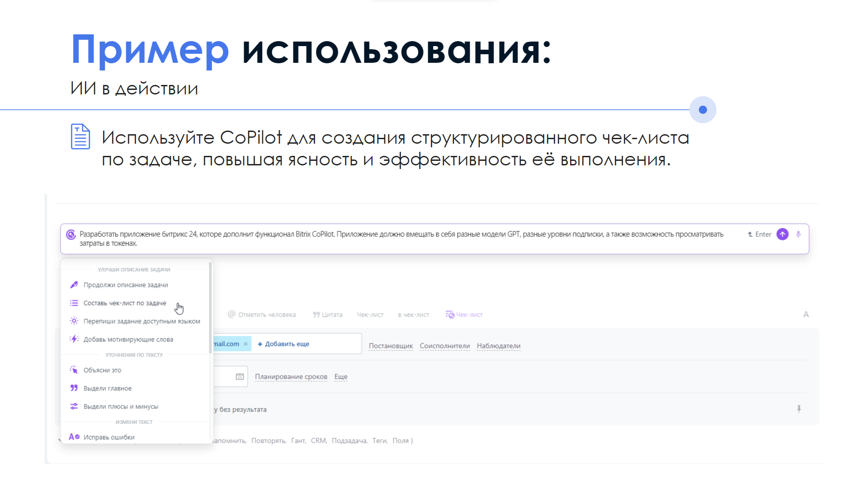Click the CoPilot Чек-лист purple toolbar button
Screen dimensions: 868x488
click(x=464, y=314)
